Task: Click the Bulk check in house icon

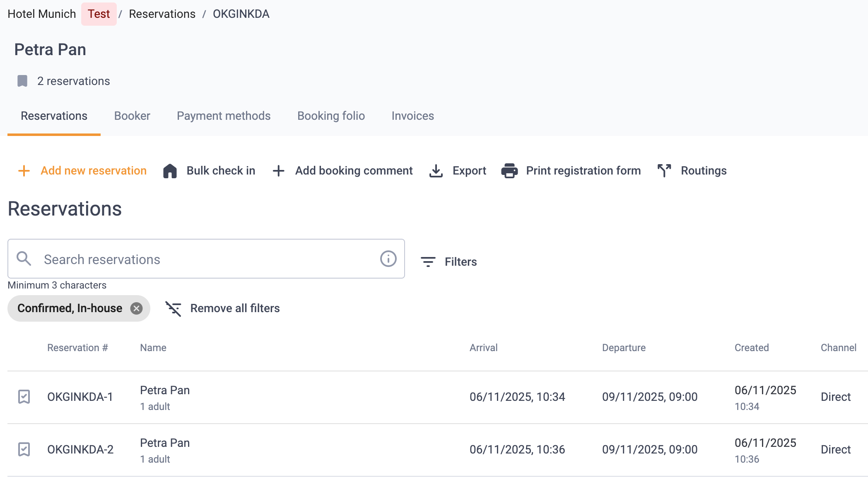Action: pyautogui.click(x=170, y=171)
